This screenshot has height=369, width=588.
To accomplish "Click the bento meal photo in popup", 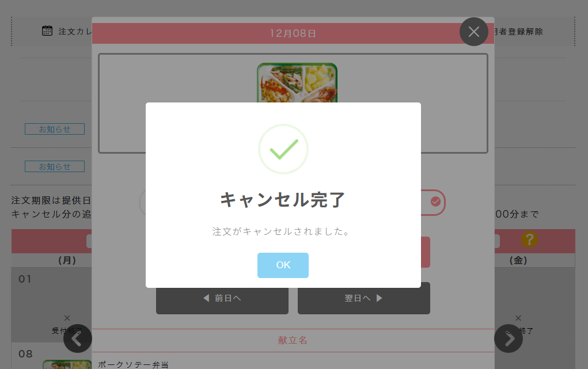I will pyautogui.click(x=297, y=82).
